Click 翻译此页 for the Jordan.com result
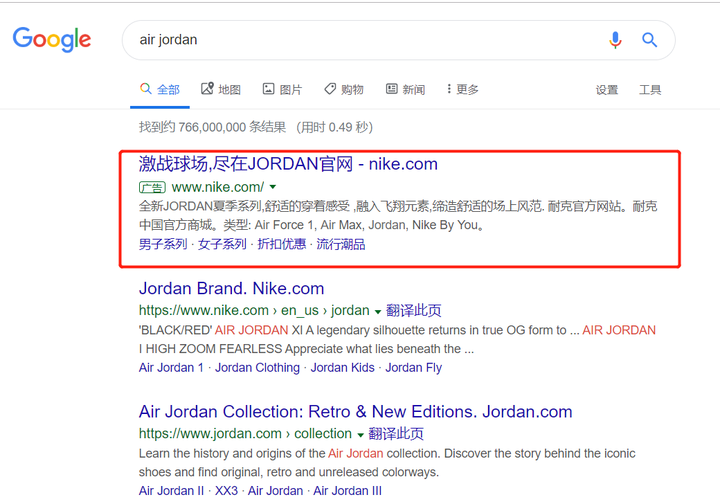720x504 pixels. point(396,434)
